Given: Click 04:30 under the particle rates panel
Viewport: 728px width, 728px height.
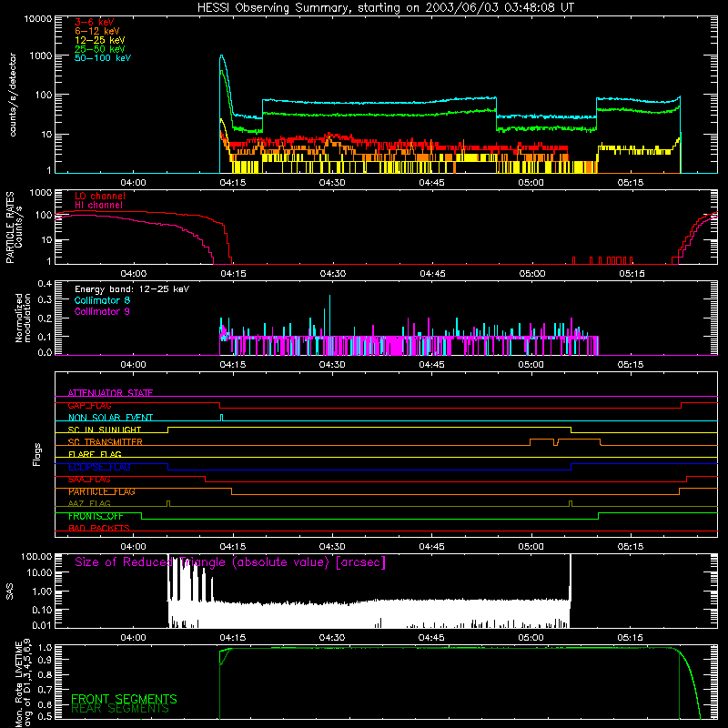Looking at the screenshot, I should [333, 274].
